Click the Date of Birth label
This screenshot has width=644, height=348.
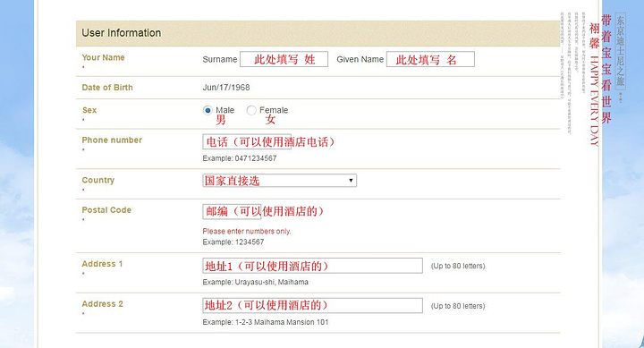coord(107,88)
